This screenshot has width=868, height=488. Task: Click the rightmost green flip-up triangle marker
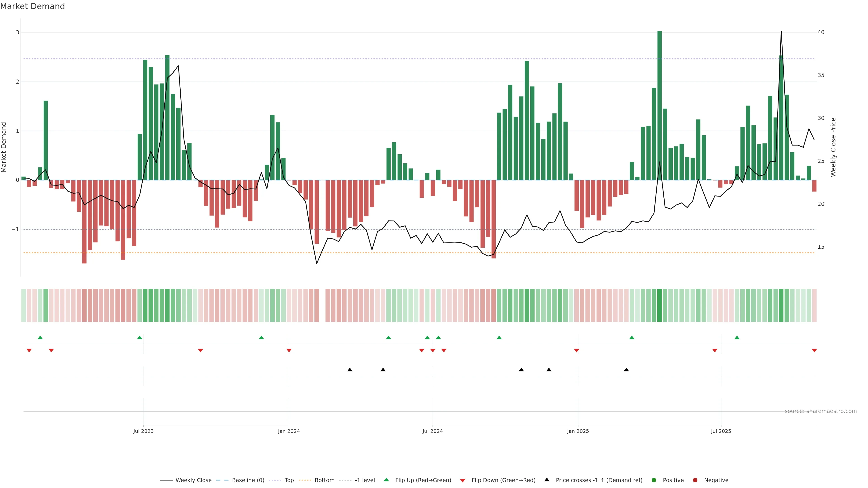tap(737, 338)
